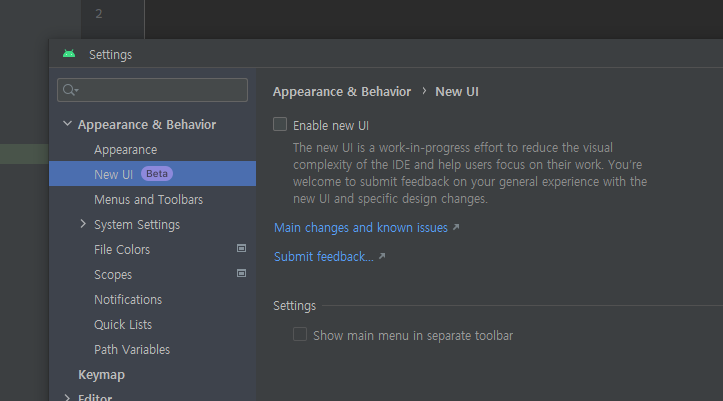Click the search magnifier icon in Settings
This screenshot has width=723, height=401.
point(70,90)
